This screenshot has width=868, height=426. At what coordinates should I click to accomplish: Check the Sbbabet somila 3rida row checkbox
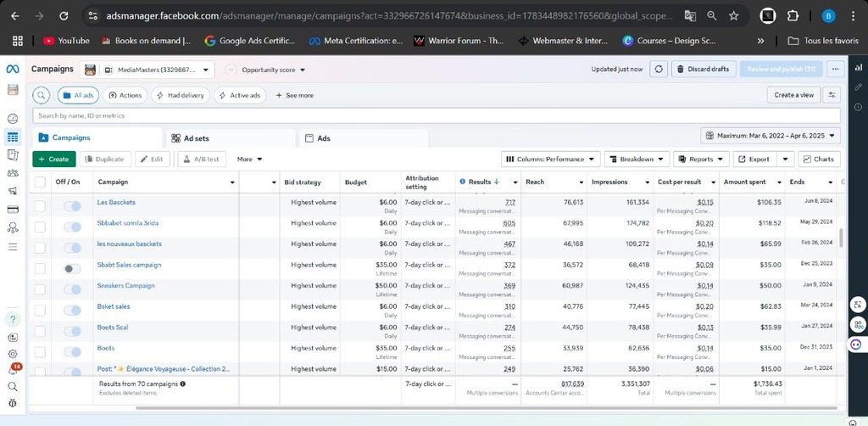[40, 227]
